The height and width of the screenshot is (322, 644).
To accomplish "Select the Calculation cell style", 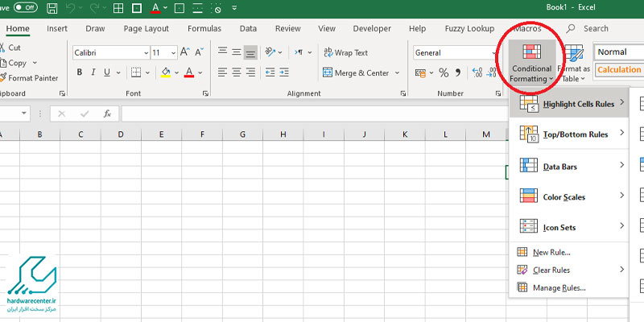I will [x=618, y=69].
